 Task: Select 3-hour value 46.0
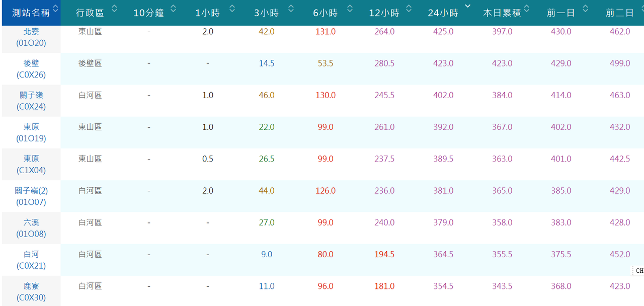[x=267, y=95]
